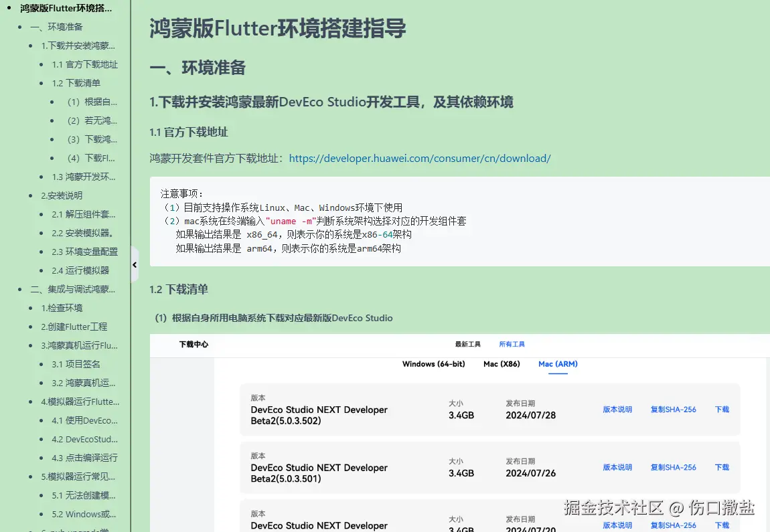Open outline item 1.1 官方下载地址
Viewport: 770px width, 532px height.
pos(85,64)
